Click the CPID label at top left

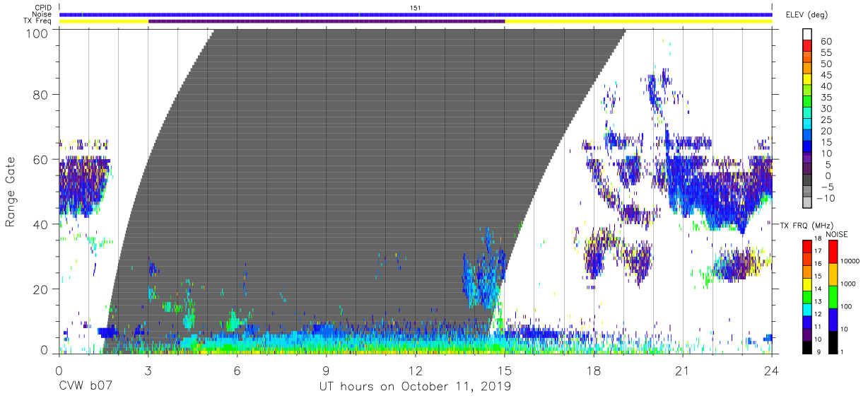[43, 8]
